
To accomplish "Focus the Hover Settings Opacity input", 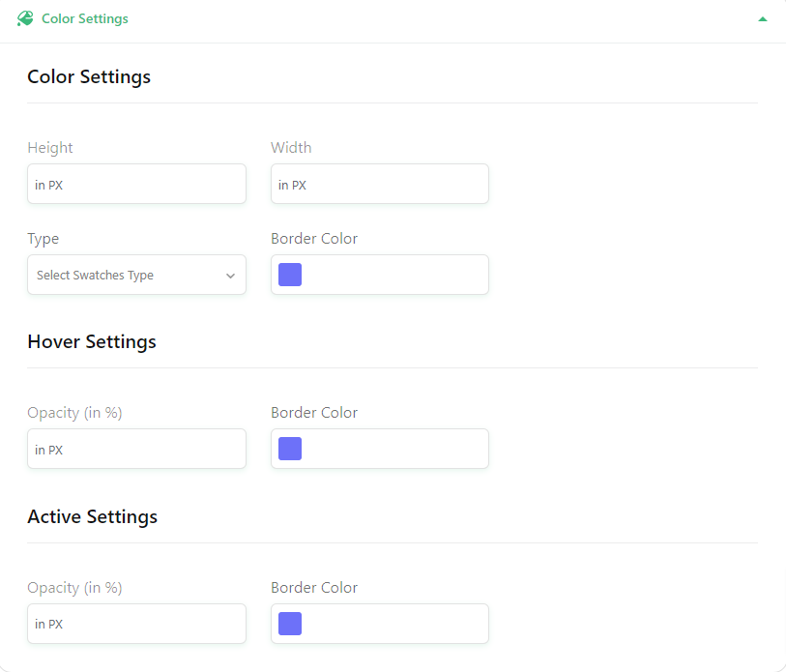I will [x=137, y=449].
